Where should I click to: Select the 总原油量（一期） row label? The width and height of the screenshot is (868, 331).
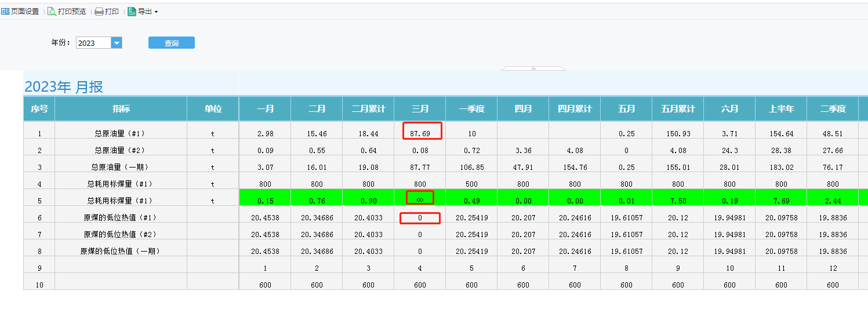[121, 168]
